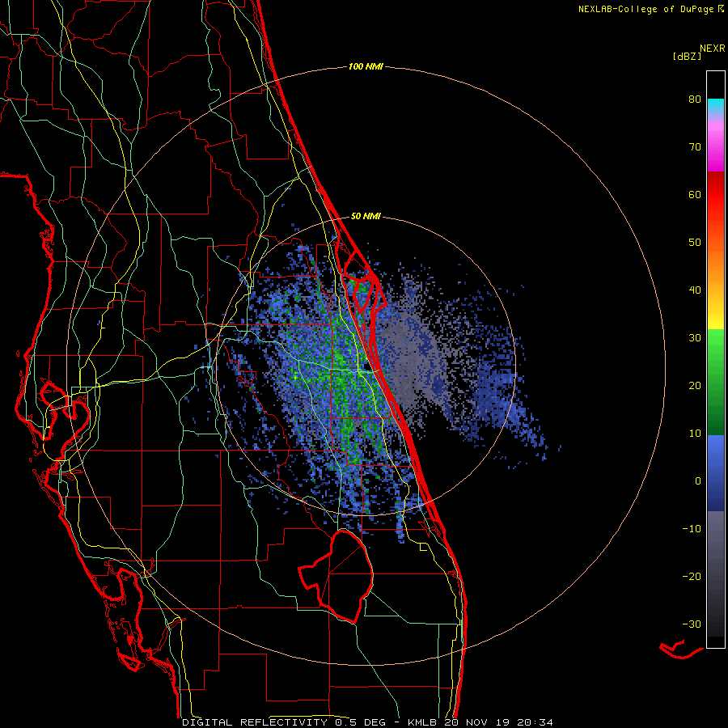Click the 20:34 time stamp
The width and height of the screenshot is (728, 728).
click(535, 722)
